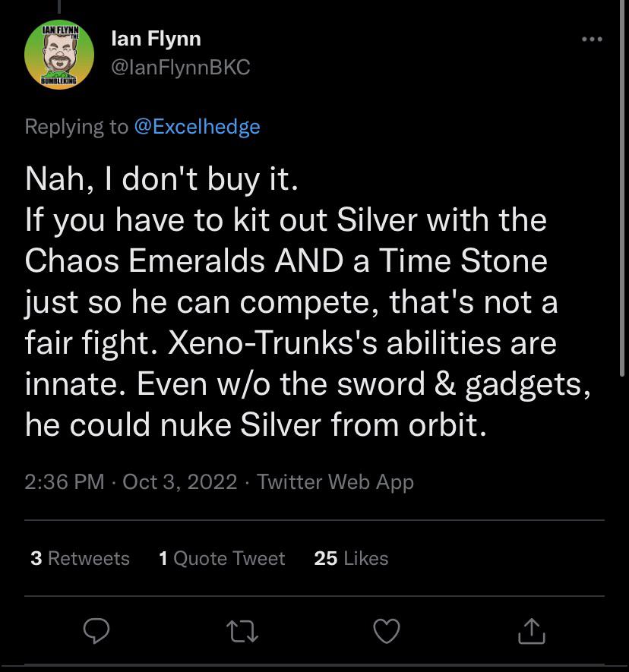Image resolution: width=629 pixels, height=672 pixels.
Task: Like the tweet with the heart
Action: click(387, 630)
